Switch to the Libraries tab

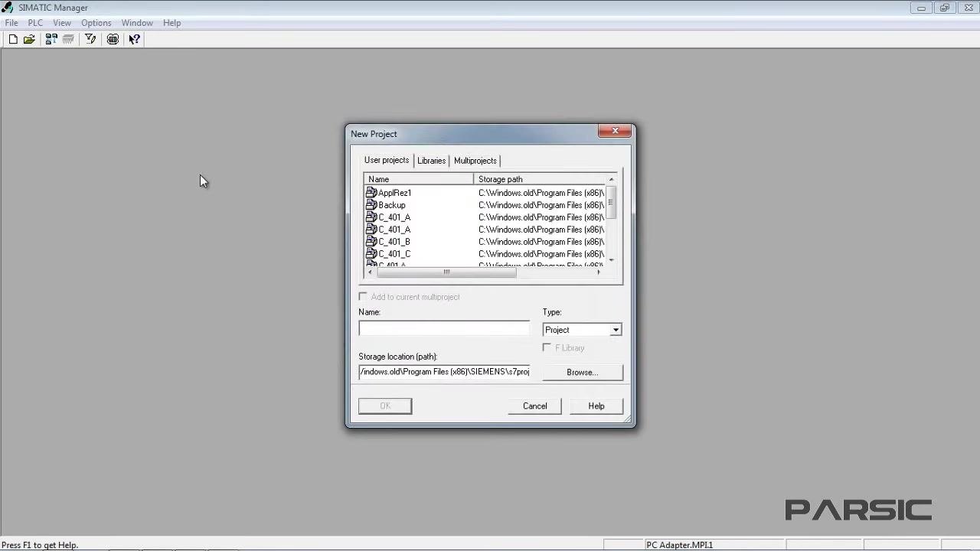431,161
